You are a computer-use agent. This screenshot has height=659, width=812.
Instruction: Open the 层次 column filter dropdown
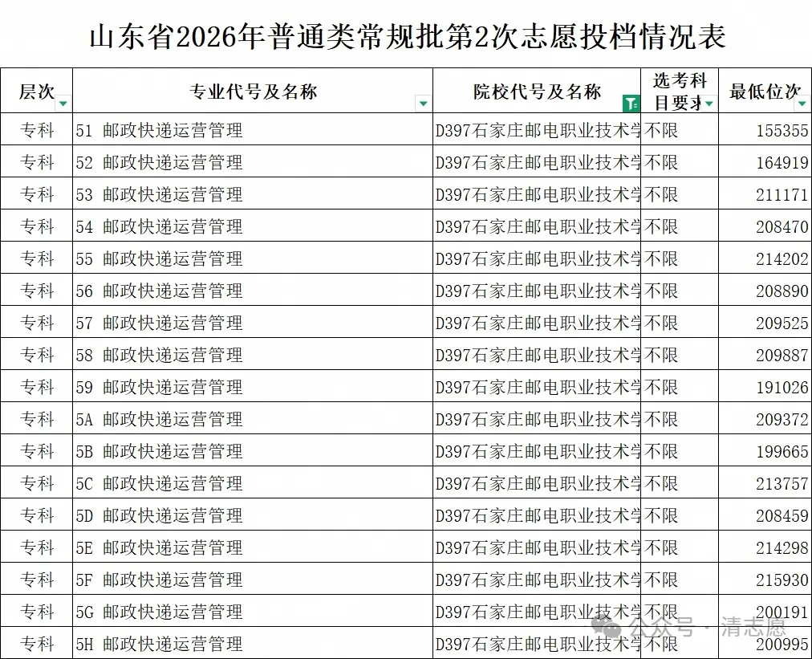pyautogui.click(x=63, y=104)
